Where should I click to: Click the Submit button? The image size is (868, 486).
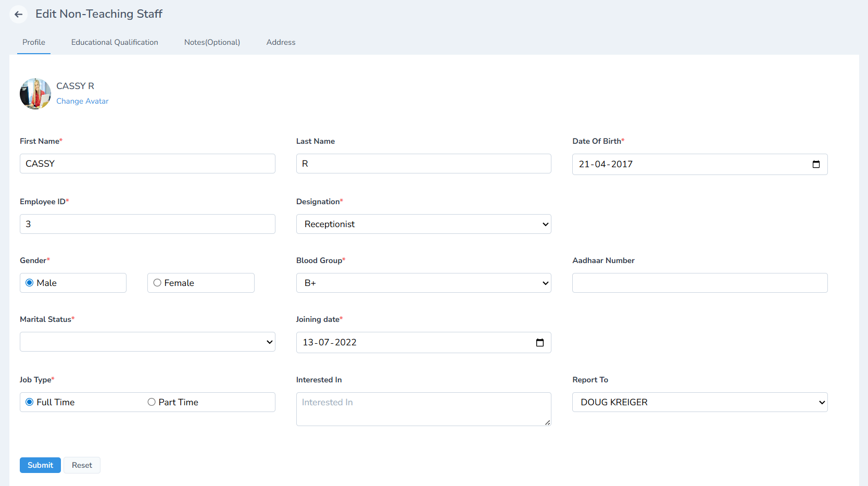(40, 465)
